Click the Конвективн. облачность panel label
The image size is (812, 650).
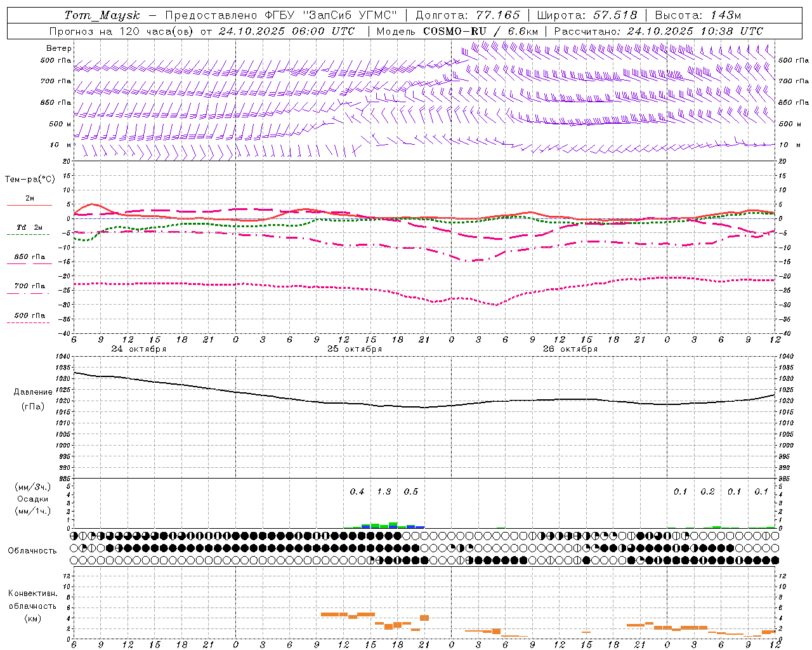(x=32, y=600)
